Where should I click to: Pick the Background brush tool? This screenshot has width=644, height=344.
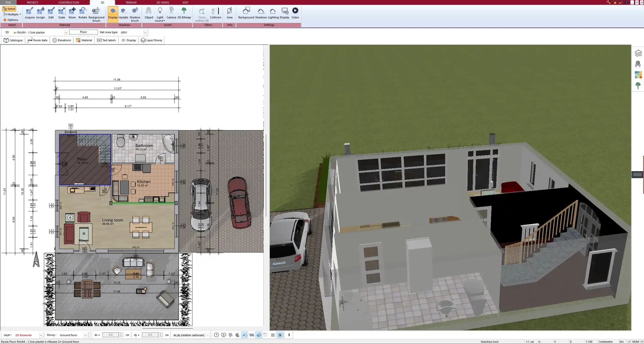coord(96,14)
